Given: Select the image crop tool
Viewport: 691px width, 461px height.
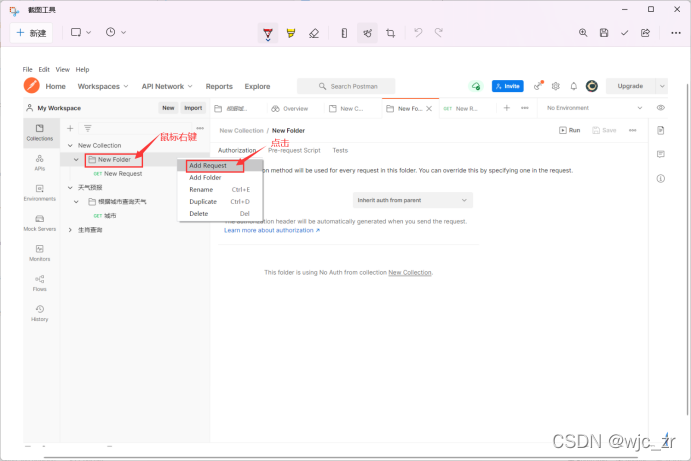Looking at the screenshot, I should tap(390, 33).
